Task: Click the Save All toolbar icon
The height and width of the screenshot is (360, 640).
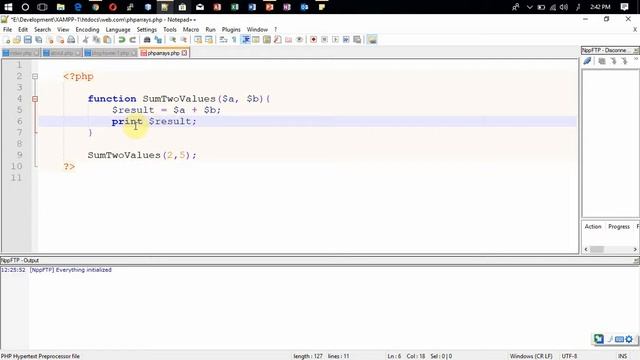Action: (39, 40)
